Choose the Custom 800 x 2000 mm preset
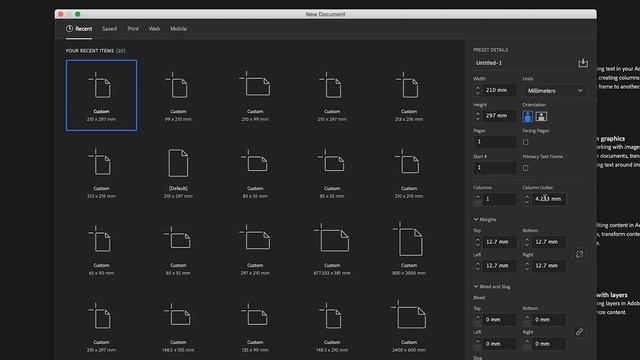 (409, 249)
